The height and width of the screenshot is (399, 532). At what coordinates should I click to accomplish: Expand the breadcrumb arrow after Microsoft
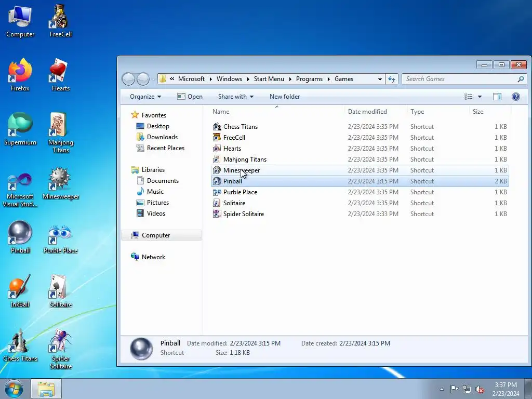(x=211, y=79)
